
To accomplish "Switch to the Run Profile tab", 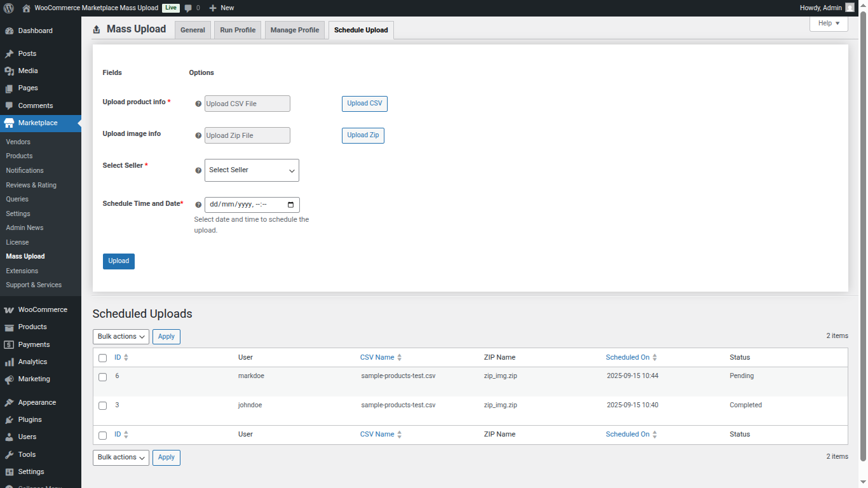I will coord(237,29).
